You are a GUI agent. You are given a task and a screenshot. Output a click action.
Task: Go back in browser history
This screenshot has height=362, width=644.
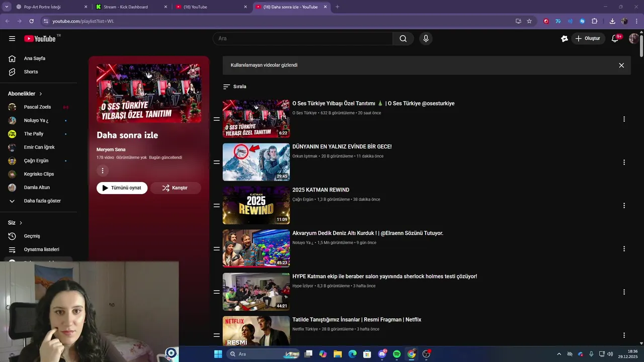pos(8,21)
